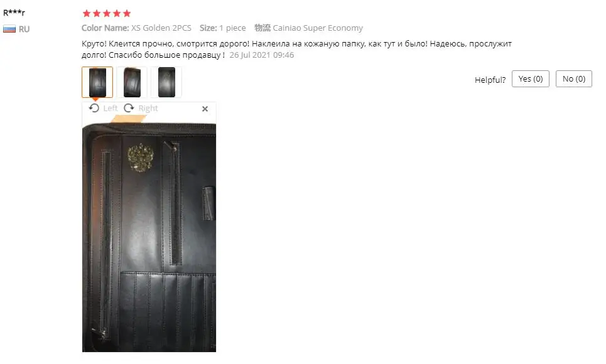
Task: Click the reviewer name R***r
Action: pyautogui.click(x=14, y=13)
